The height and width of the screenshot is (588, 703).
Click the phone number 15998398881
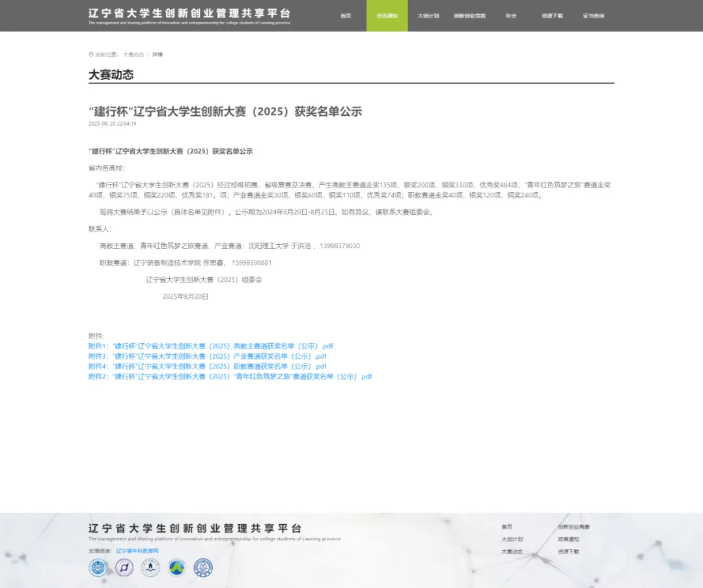tap(251, 263)
